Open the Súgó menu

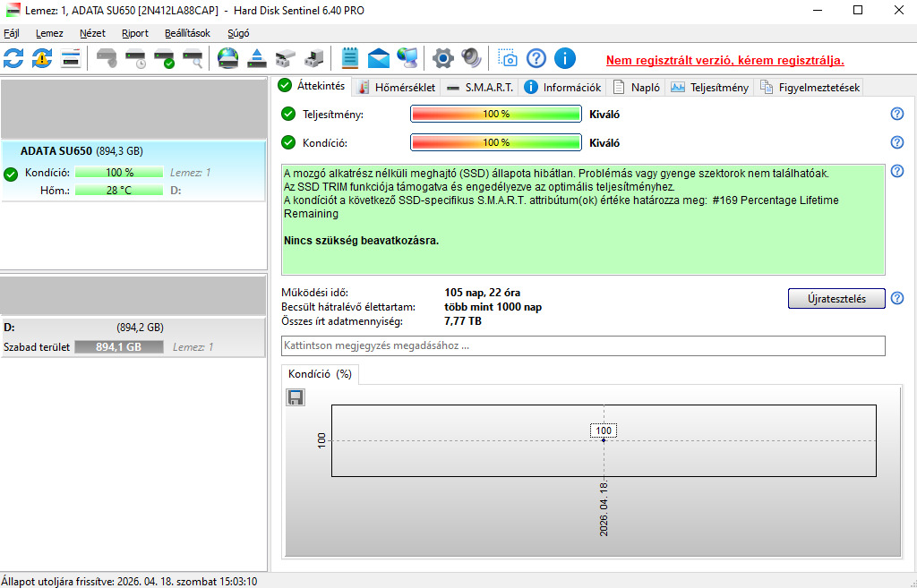pos(238,33)
